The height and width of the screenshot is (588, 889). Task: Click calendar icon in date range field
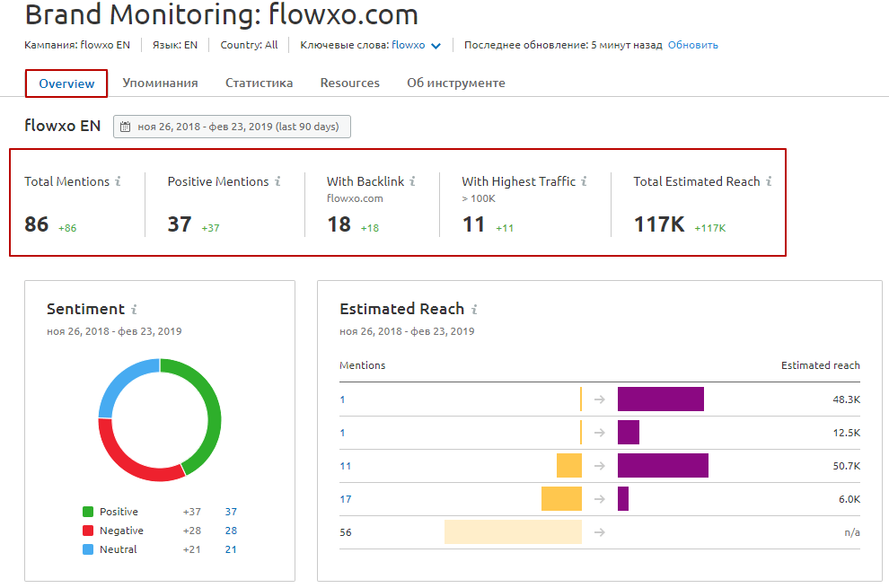126,127
